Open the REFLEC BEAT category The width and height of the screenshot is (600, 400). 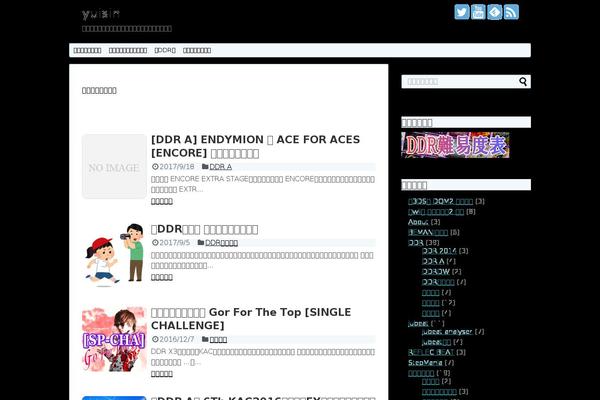[x=431, y=352]
